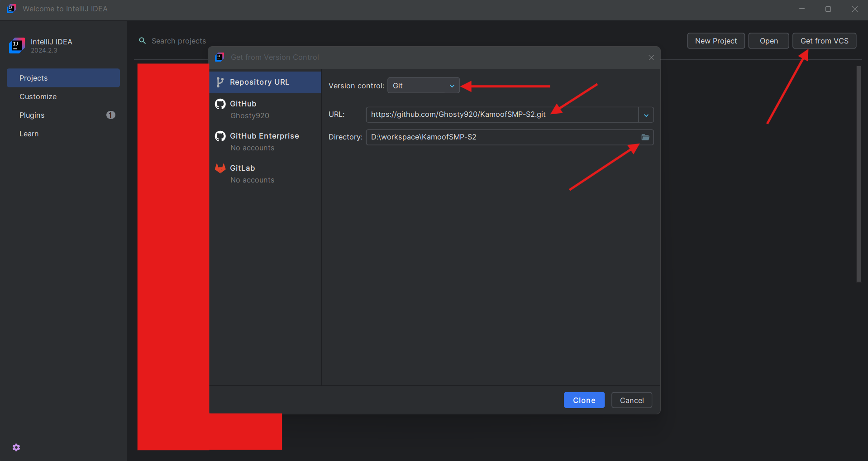Close the Get from Version Control dialog
The height and width of the screenshot is (461, 868).
[651, 58]
